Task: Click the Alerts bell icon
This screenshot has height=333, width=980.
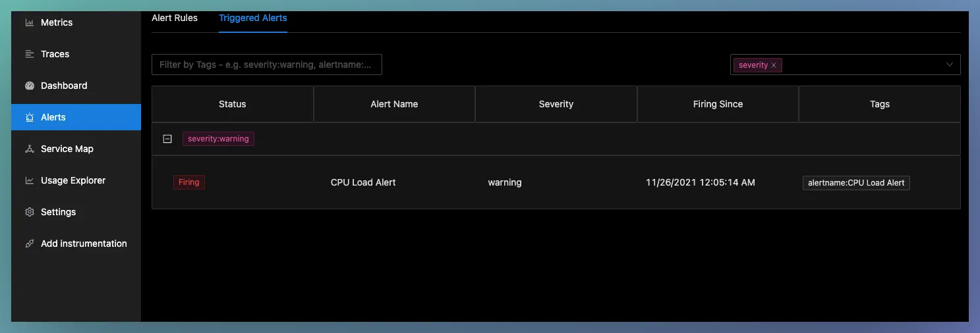Action: [29, 117]
